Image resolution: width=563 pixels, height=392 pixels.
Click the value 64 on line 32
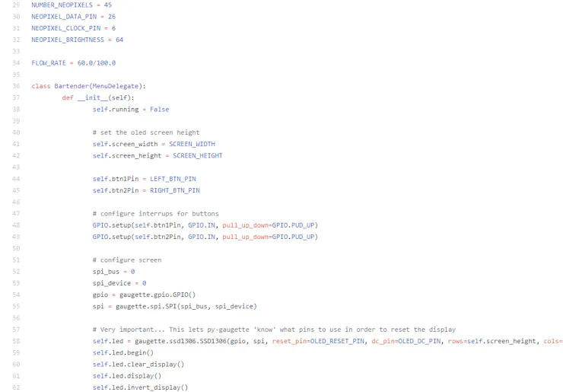point(119,40)
